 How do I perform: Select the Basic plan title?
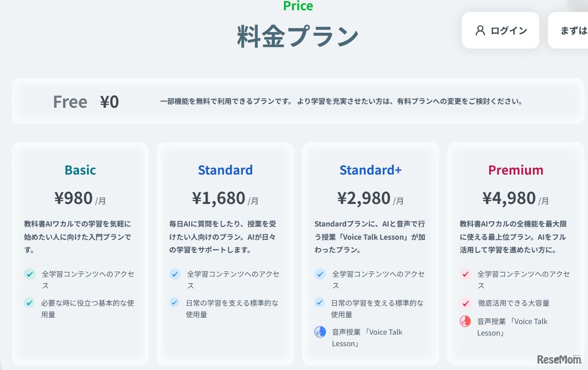point(80,170)
